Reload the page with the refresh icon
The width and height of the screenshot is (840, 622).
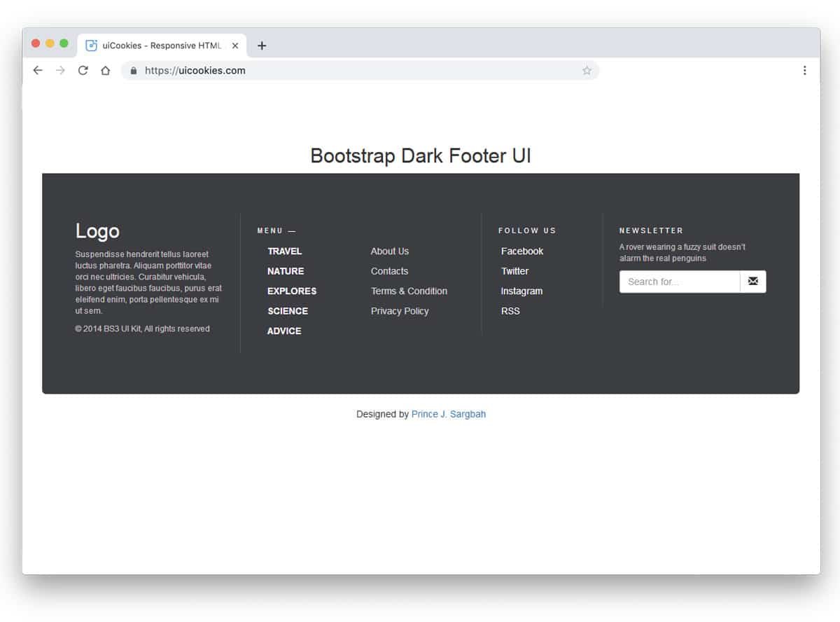point(83,70)
